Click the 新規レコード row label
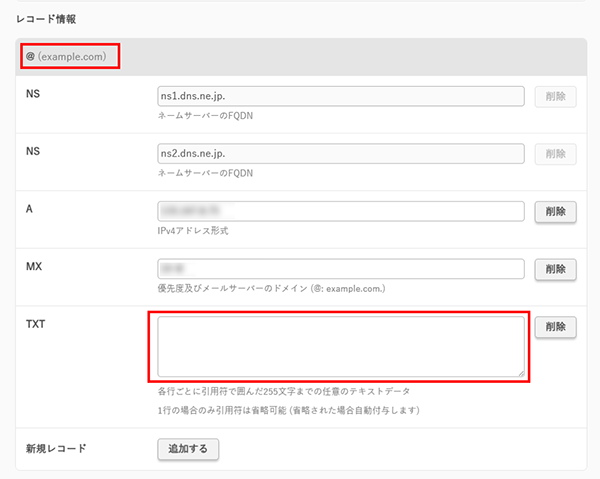The height and width of the screenshot is (479, 600). [55, 448]
